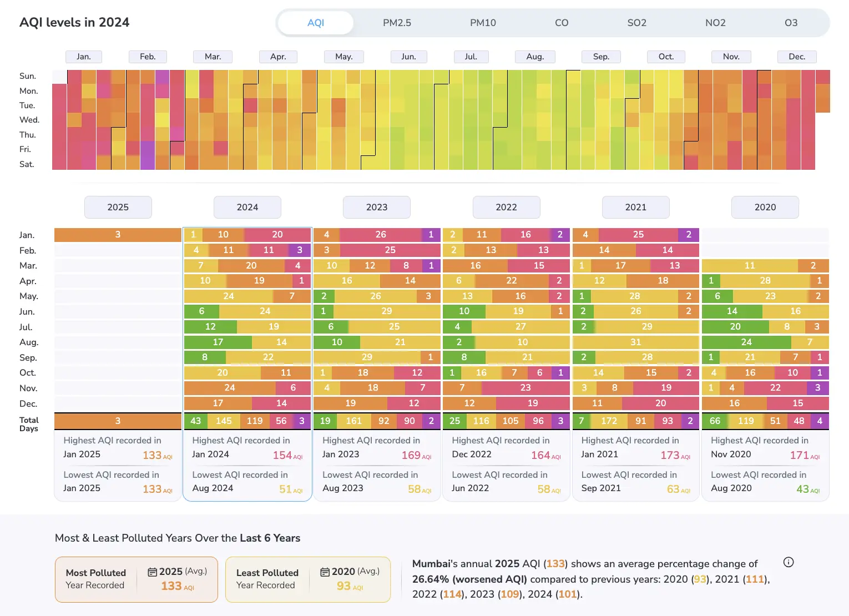Click the "26.64% (worsened AQI)" text

[470, 579]
